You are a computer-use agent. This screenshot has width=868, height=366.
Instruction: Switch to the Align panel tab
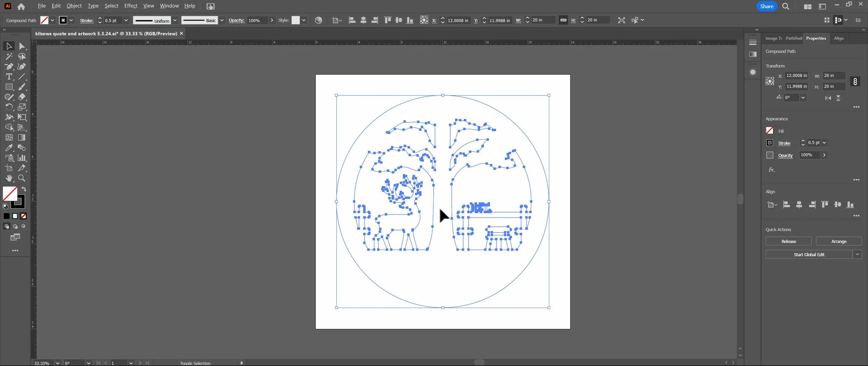click(838, 38)
